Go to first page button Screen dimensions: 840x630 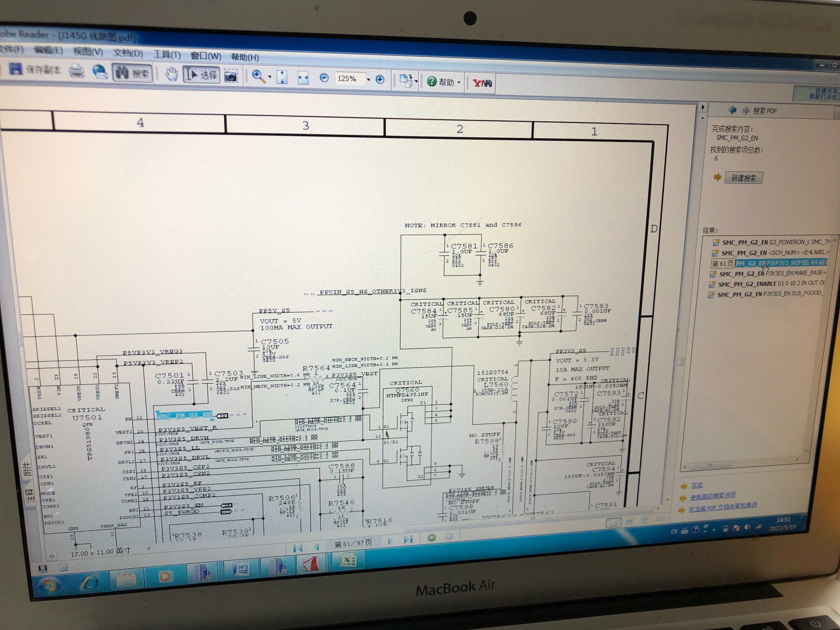click(297, 548)
